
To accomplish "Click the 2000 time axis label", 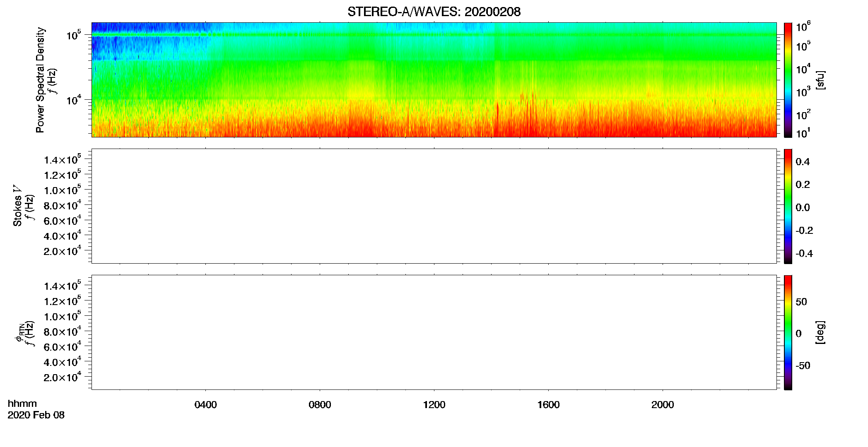I will [663, 405].
